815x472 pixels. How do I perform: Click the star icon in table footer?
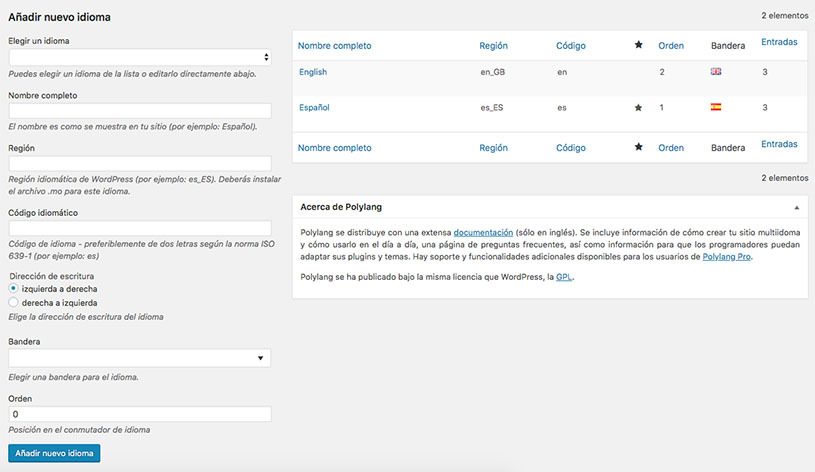638,147
